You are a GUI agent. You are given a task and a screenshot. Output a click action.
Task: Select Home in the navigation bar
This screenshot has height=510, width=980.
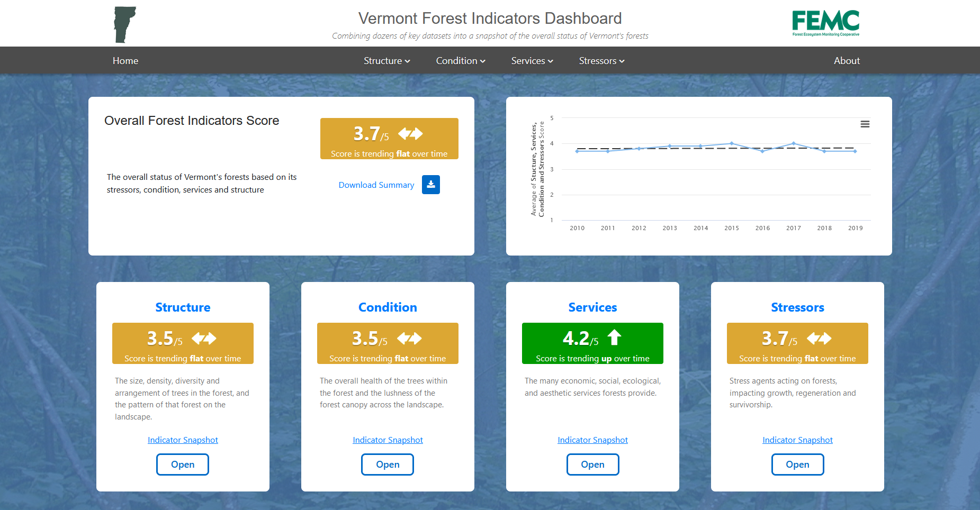[x=125, y=60]
